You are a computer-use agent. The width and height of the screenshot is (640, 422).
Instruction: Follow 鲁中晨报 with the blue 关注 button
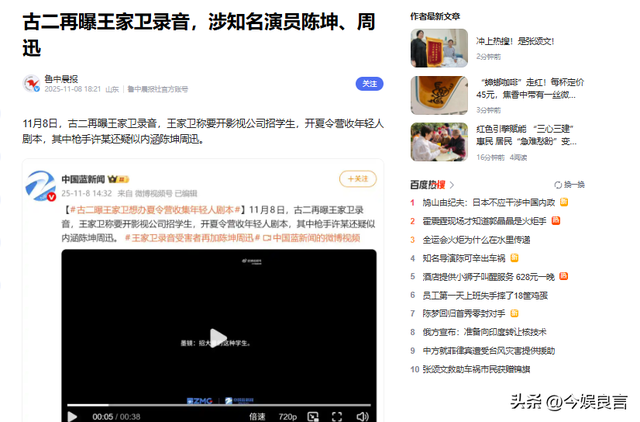click(x=369, y=84)
